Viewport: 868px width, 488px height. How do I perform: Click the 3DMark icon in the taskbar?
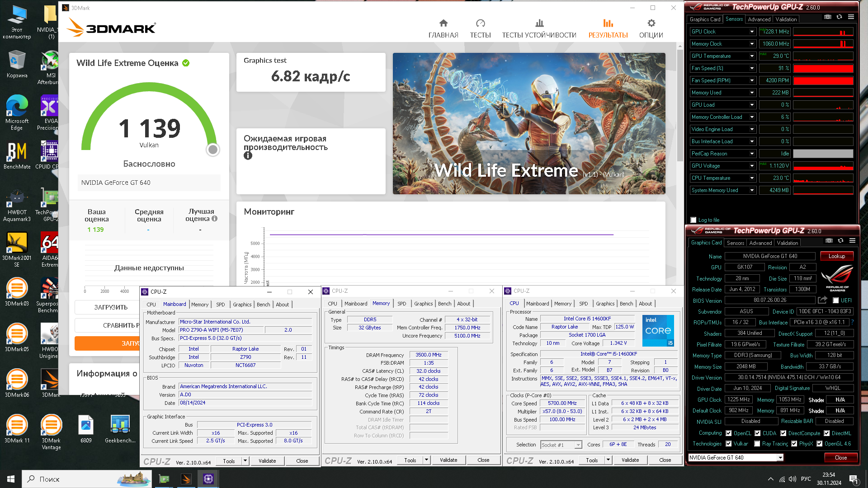186,479
